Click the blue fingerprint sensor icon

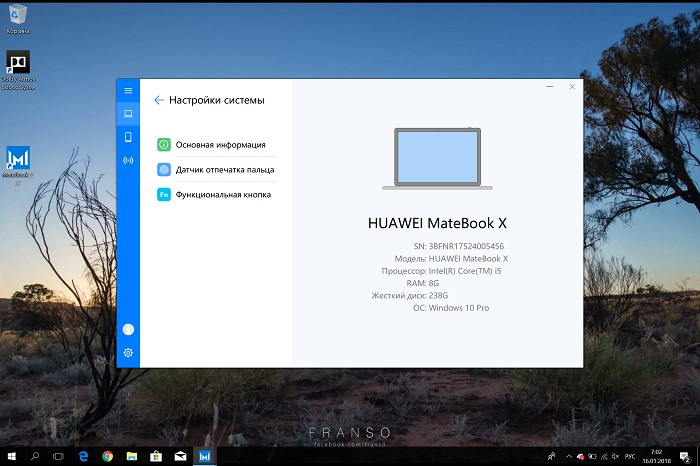pos(164,170)
